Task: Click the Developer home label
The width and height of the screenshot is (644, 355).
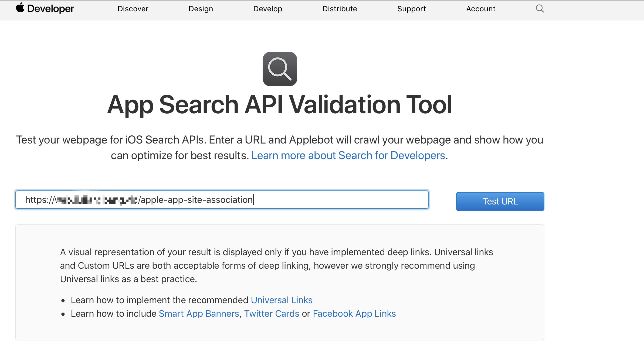Action: tap(50, 9)
